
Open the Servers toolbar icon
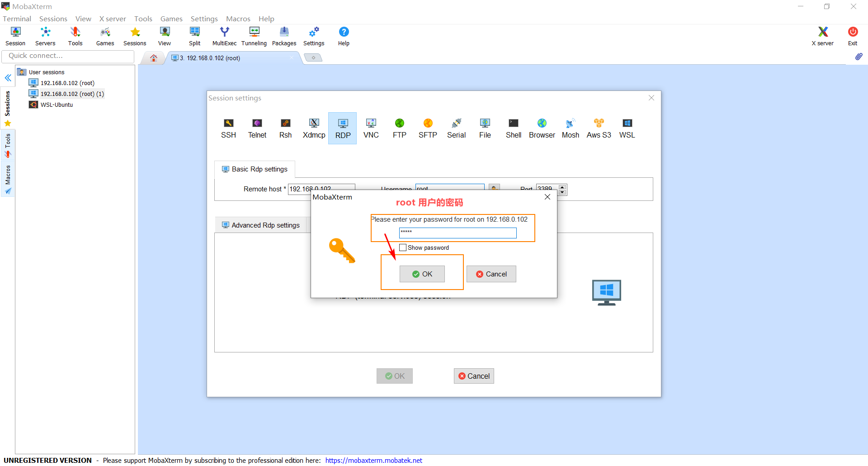[45, 36]
